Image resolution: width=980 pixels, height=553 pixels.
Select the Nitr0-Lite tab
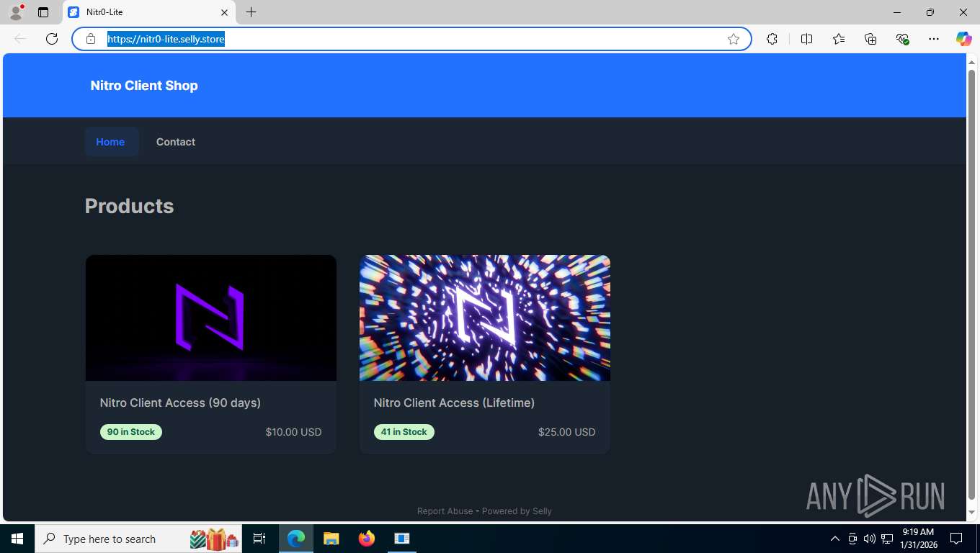(x=148, y=12)
